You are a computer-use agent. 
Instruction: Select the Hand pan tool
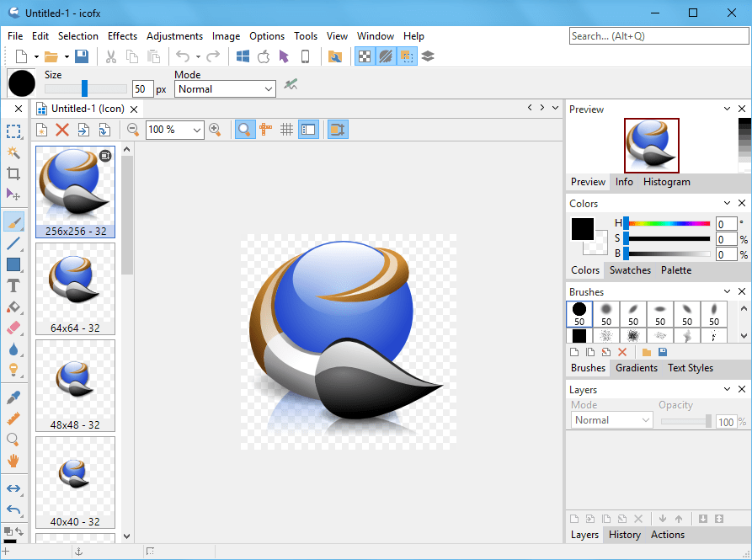pyautogui.click(x=13, y=461)
